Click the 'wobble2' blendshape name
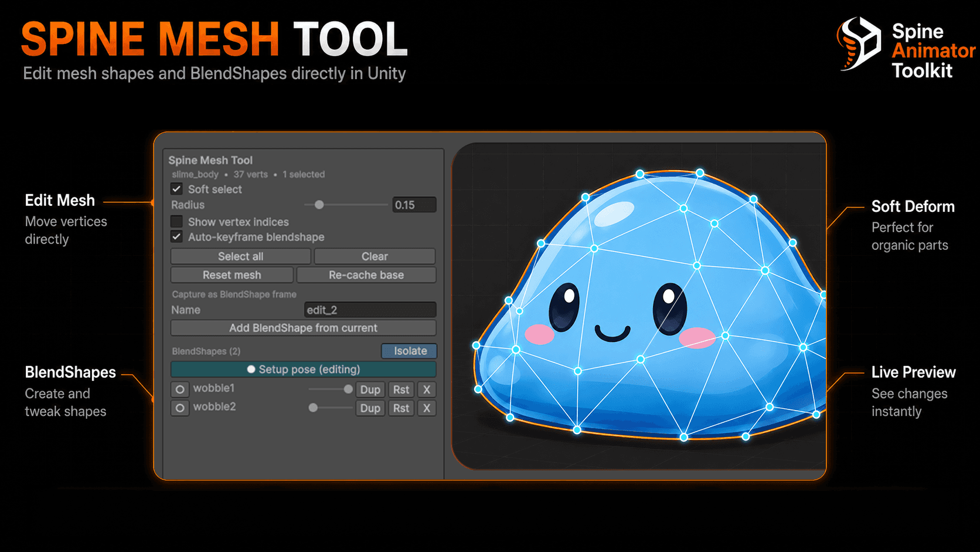This screenshot has width=980, height=552. coord(215,407)
